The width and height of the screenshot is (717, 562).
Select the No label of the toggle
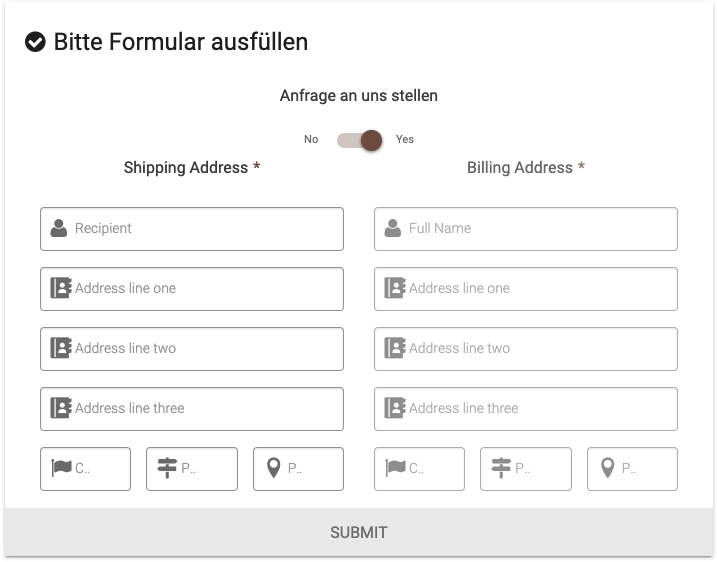point(311,140)
